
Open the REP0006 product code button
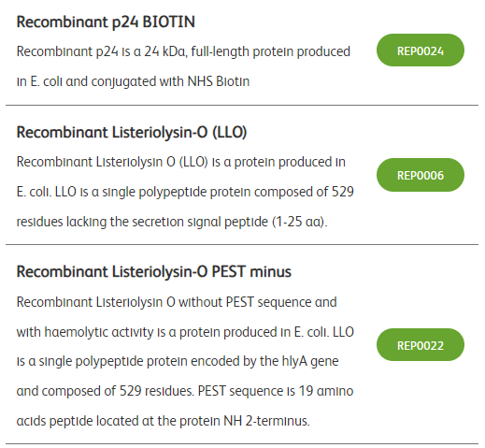pos(421,175)
